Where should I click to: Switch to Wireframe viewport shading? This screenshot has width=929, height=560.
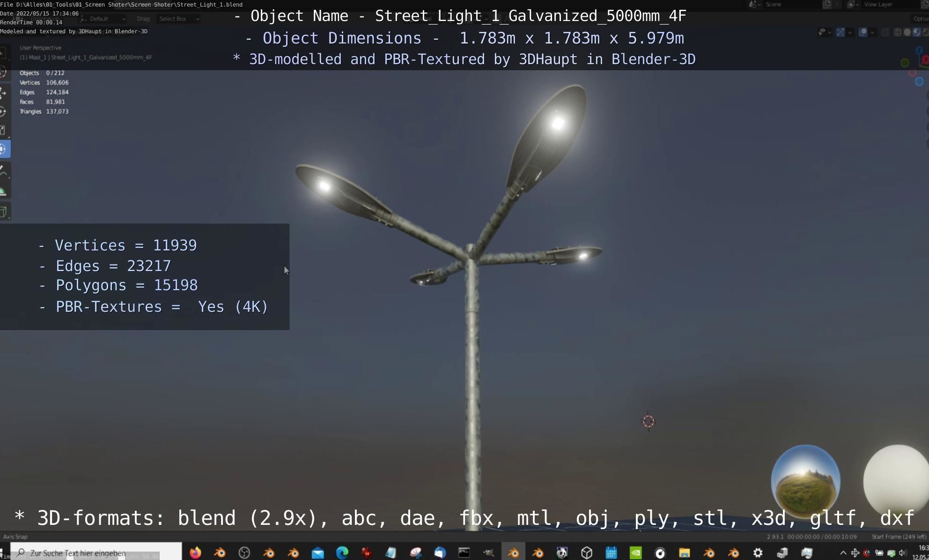(898, 32)
